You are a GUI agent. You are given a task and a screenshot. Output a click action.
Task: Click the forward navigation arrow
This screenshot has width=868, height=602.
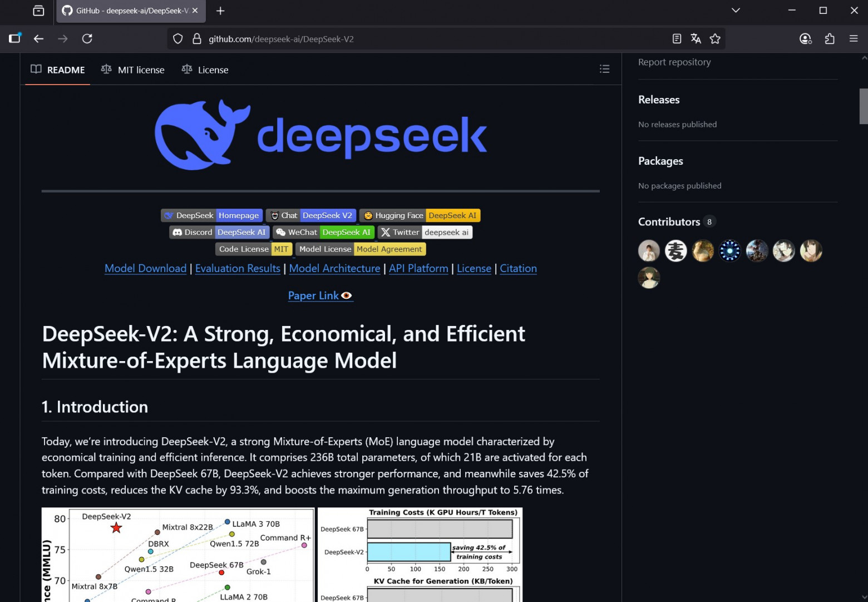tap(63, 38)
